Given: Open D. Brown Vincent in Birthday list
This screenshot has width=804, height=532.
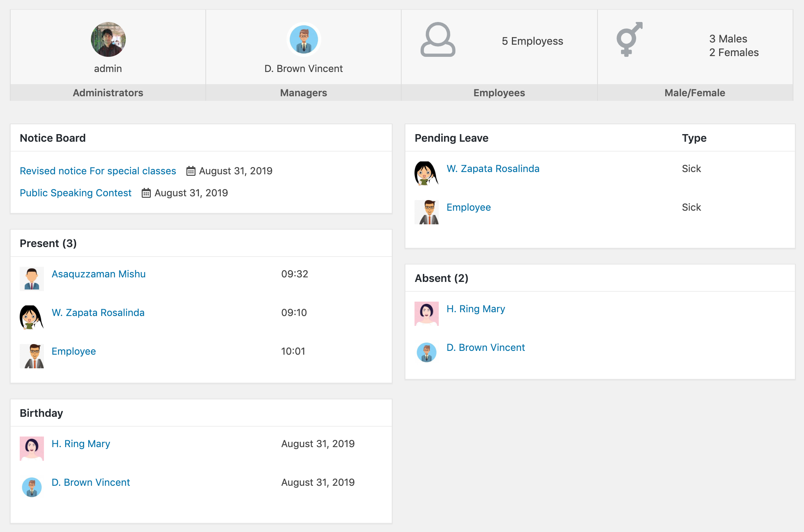Looking at the screenshot, I should click(91, 482).
